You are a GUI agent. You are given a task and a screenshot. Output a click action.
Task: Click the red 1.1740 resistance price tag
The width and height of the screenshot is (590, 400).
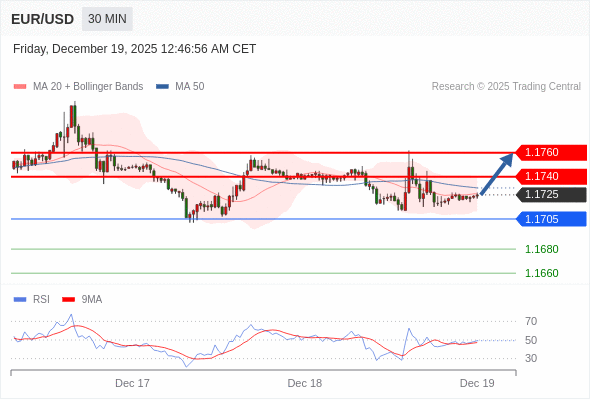tap(551, 176)
